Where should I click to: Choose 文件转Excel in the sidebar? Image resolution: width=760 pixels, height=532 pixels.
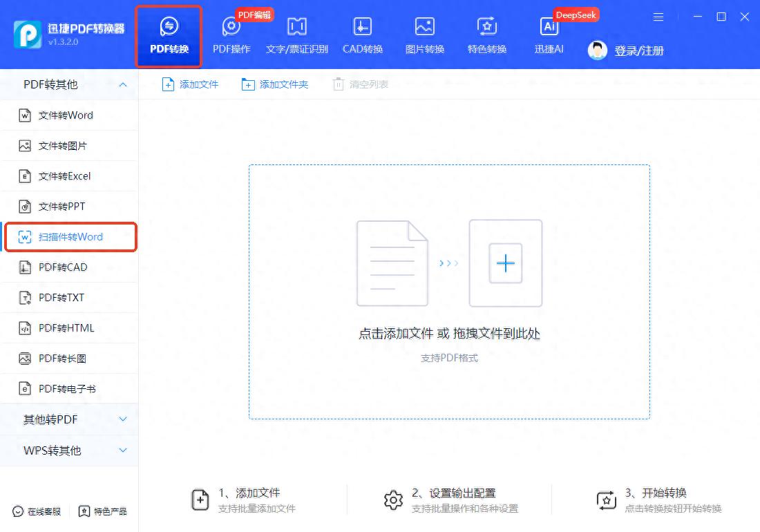click(64, 176)
